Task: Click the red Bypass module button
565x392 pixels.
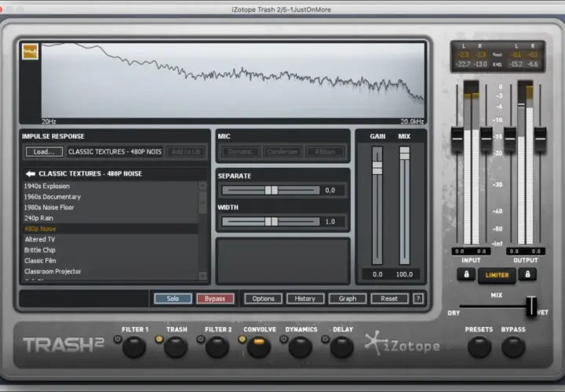Action: click(215, 299)
